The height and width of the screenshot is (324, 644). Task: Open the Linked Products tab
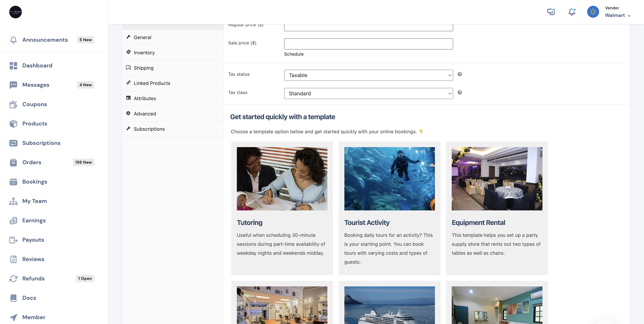point(173,83)
